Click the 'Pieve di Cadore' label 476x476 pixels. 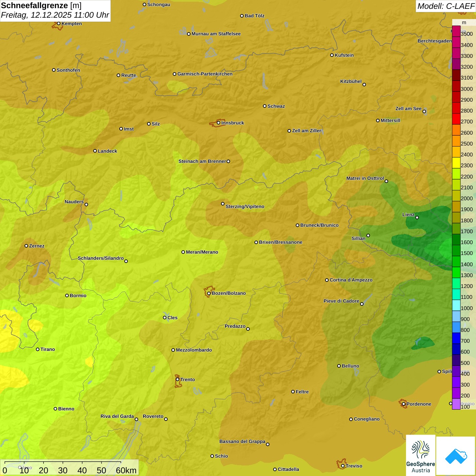(x=341, y=301)
